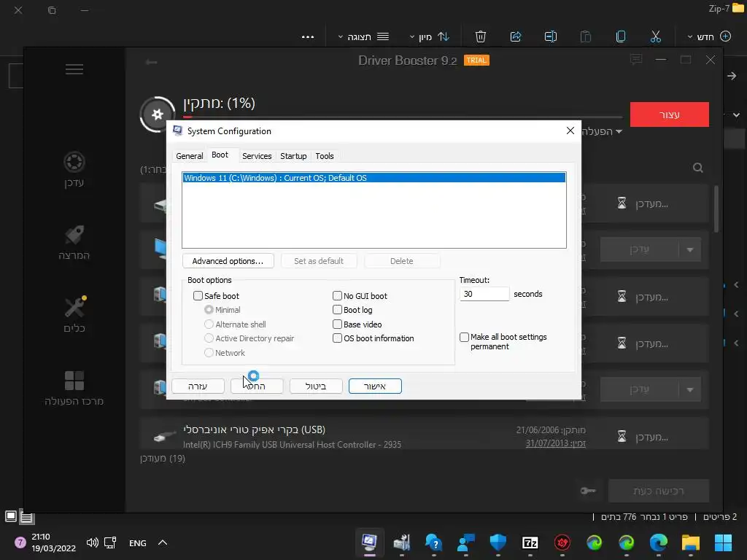747x560 pixels.
Task: Open the Explorer more options ellipsis
Action: click(308, 36)
